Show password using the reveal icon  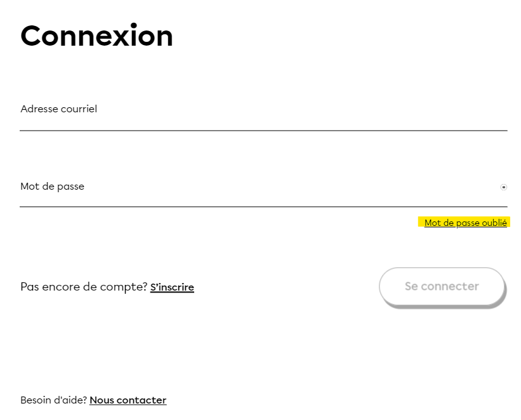click(503, 187)
